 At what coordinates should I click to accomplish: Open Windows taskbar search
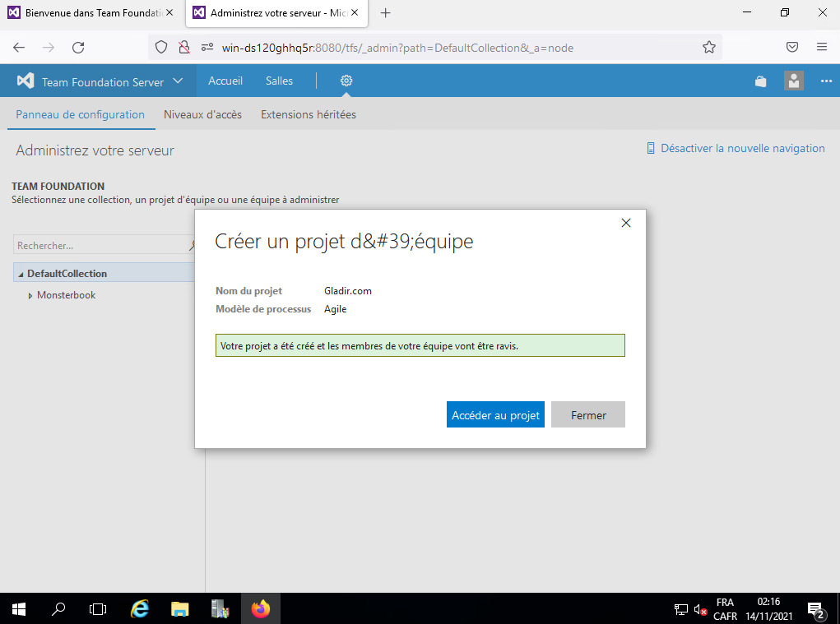click(58, 608)
